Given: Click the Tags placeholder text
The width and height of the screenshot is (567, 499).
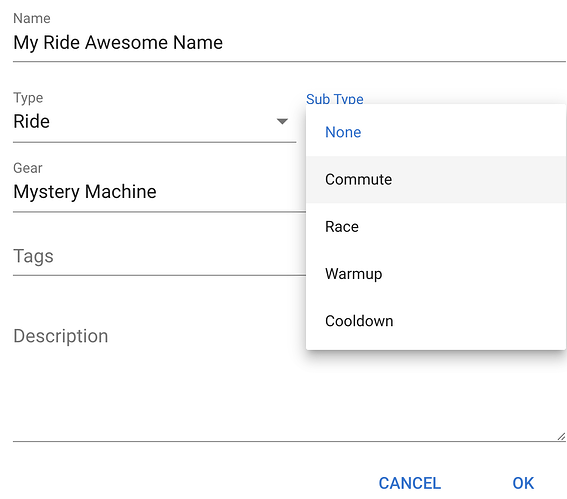Looking at the screenshot, I should point(33,256).
